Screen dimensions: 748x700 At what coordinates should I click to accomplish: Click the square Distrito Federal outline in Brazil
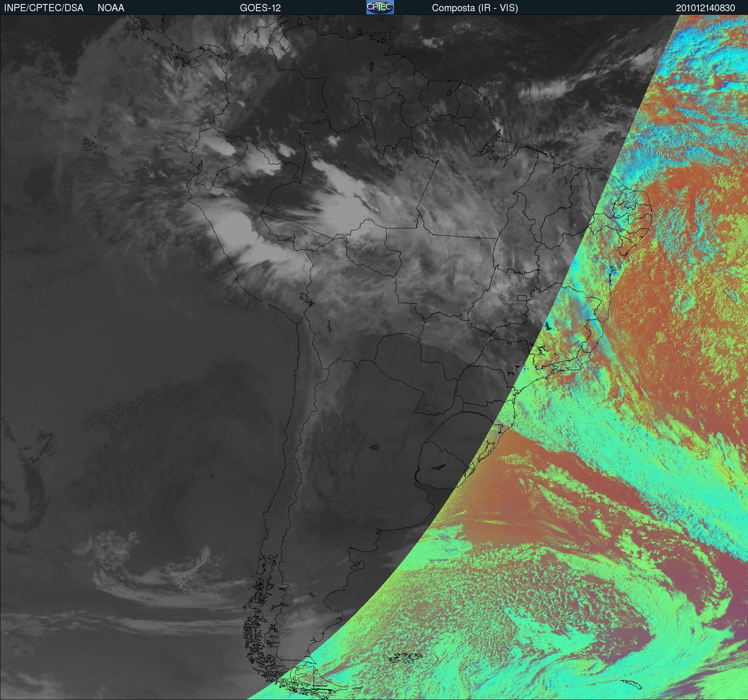point(522,298)
